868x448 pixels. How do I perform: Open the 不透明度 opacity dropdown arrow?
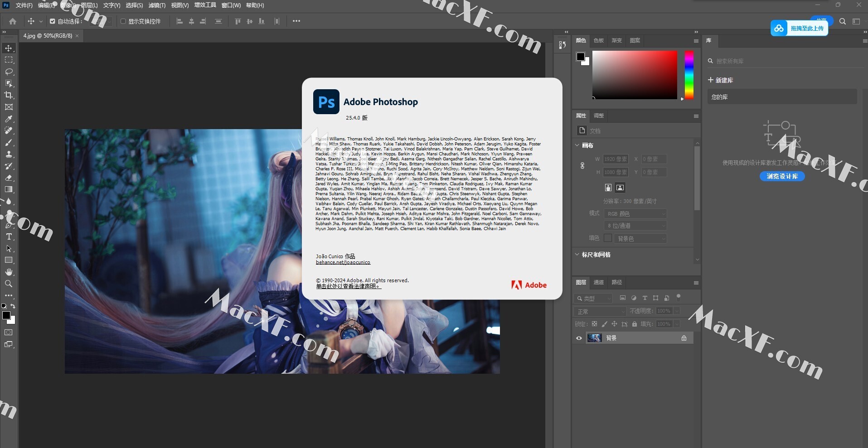point(677,311)
